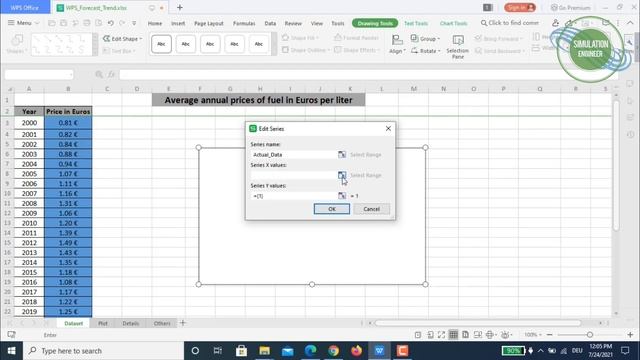Select the third Abc shape style preset
This screenshot has height=360, width=640.
click(210, 44)
